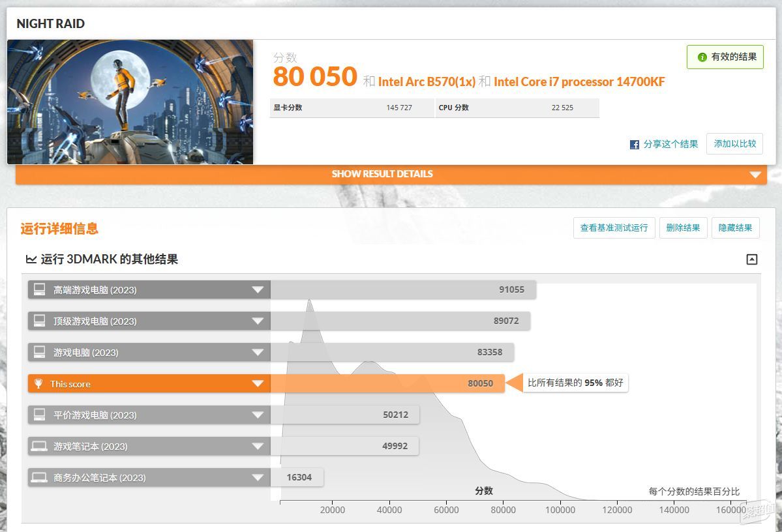Click the 83358 score bar

(392, 352)
